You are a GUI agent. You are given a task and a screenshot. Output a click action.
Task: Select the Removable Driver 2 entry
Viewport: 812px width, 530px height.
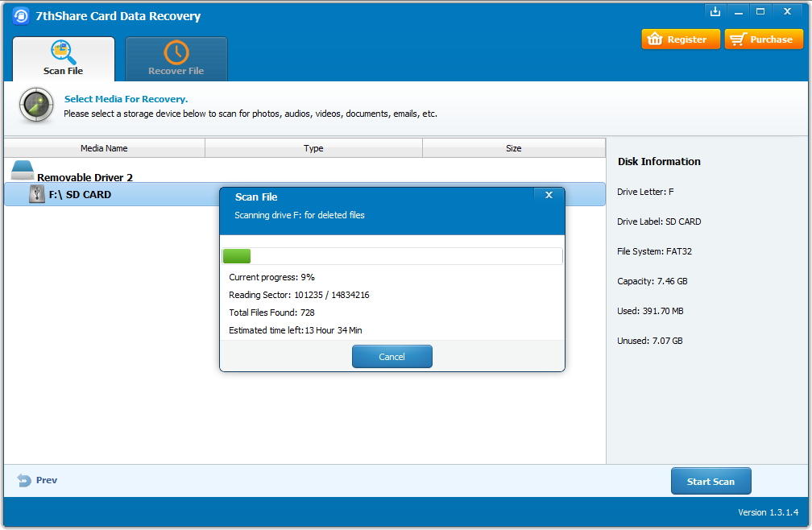pos(85,177)
